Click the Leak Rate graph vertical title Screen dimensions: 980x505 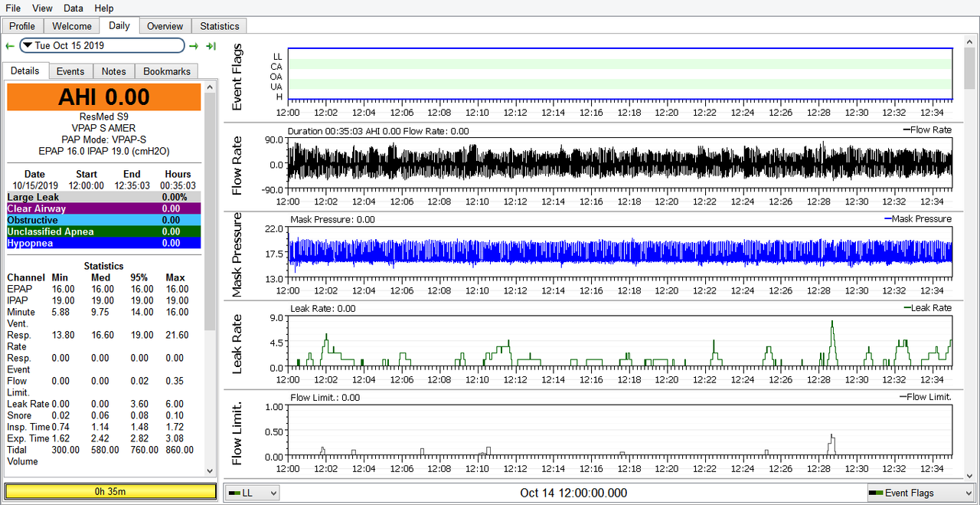tap(237, 344)
